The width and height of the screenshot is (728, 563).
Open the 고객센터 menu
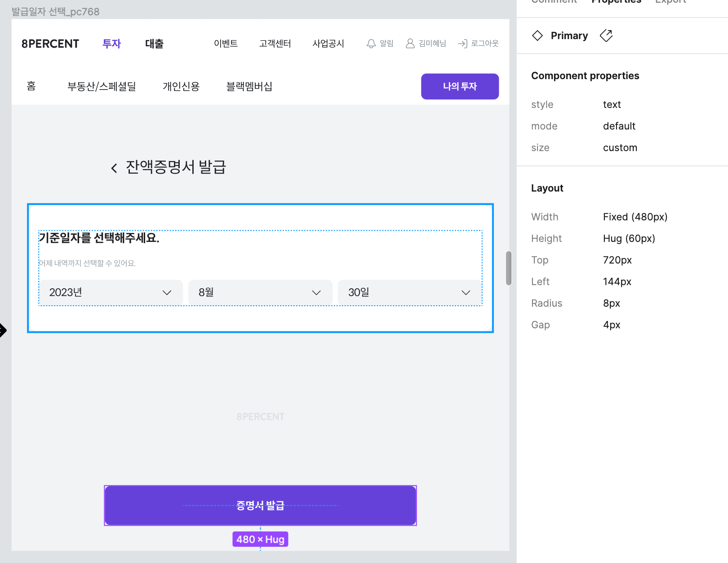click(275, 44)
